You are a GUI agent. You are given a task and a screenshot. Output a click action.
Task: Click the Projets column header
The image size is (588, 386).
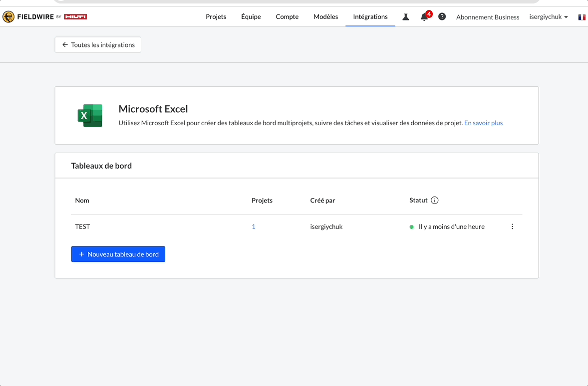[x=262, y=200]
